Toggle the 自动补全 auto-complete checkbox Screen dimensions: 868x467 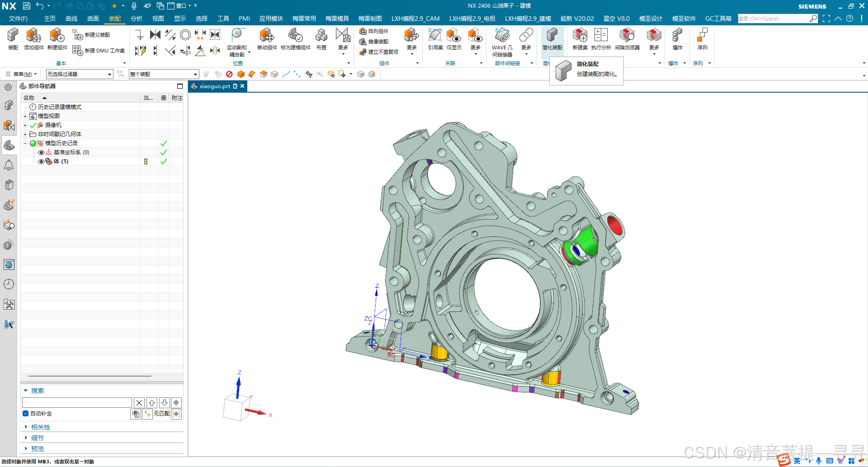25,413
